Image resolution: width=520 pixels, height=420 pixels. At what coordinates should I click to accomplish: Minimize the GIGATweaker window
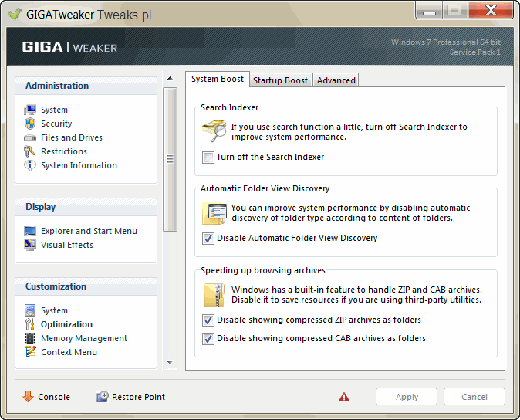tap(429, 12)
